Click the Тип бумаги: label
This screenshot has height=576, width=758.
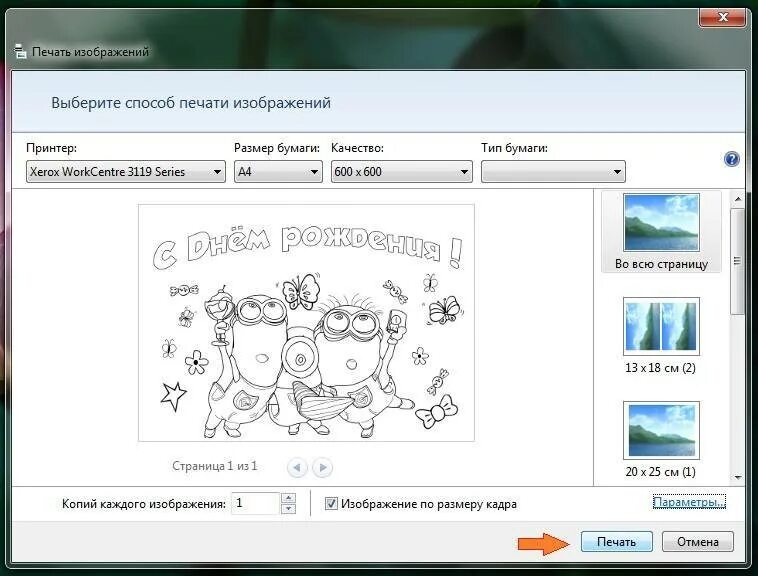[x=514, y=148]
